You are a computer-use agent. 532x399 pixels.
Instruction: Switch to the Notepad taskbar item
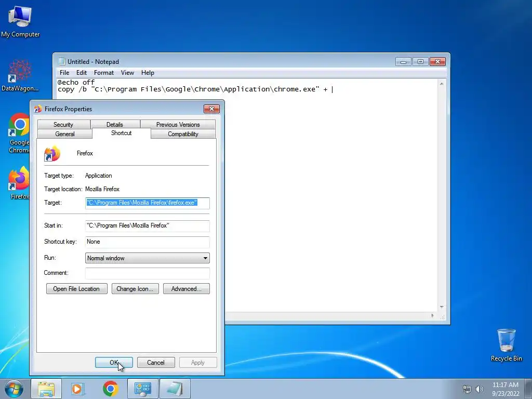tap(175, 389)
